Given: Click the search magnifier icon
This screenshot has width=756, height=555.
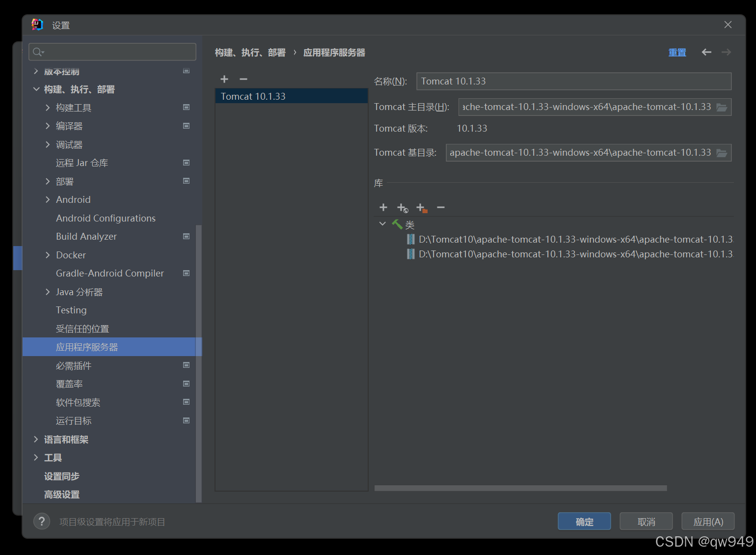Looking at the screenshot, I should [x=38, y=52].
